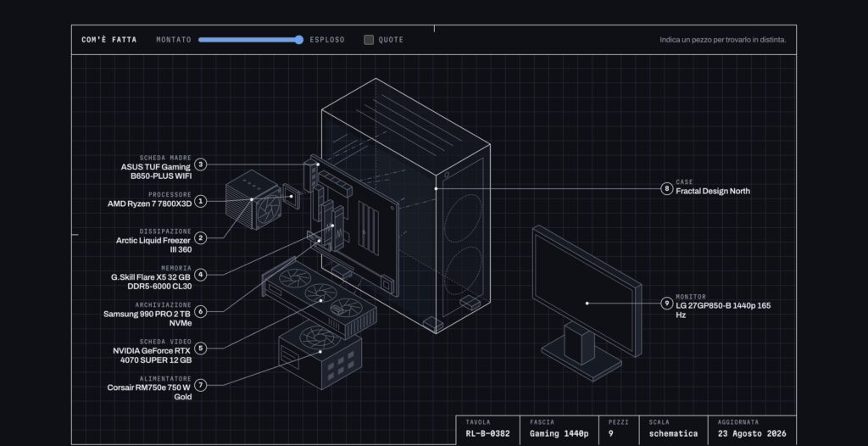Image resolution: width=868 pixels, height=446 pixels.
Task: Select callout number 9 for the monitor
Action: (667, 304)
